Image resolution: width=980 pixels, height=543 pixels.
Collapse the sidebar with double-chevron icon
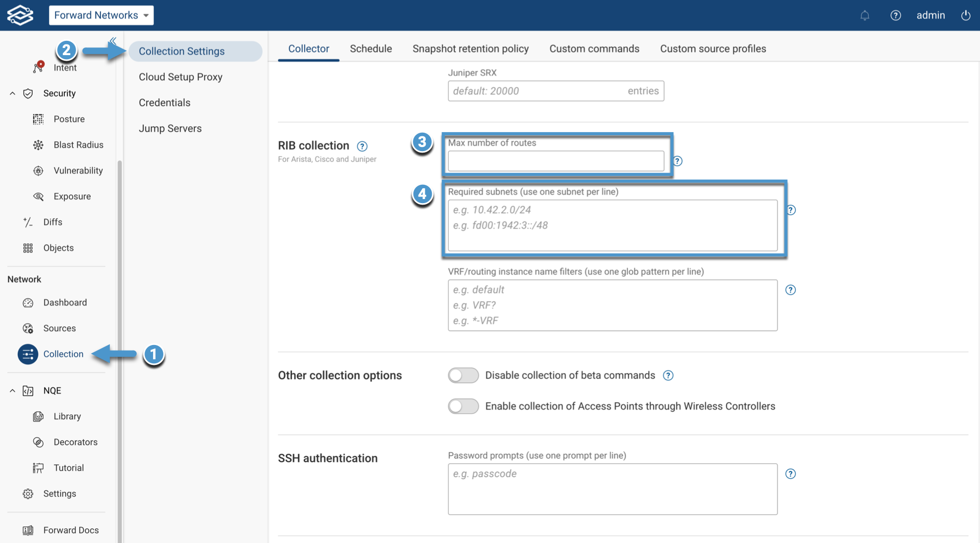113,41
